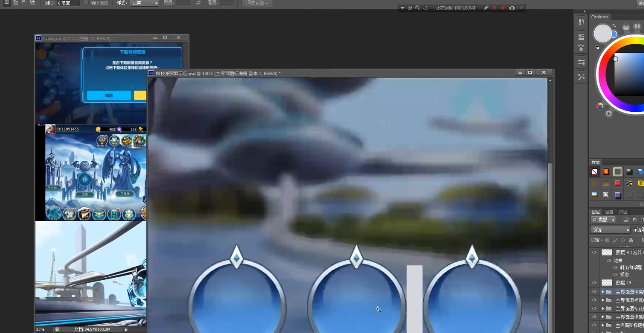Activate the fsawr.psd document window title
Screen dimensions: 644x333
coord(78,38)
